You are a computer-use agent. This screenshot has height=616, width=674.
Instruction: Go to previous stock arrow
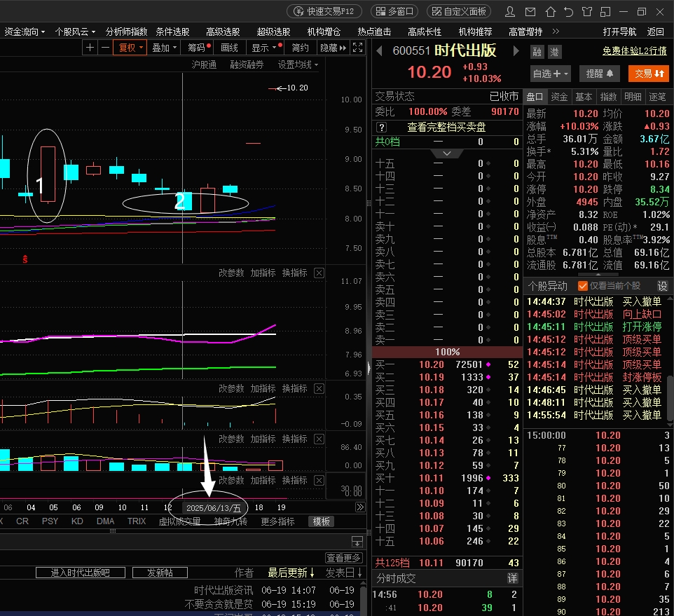click(x=379, y=50)
